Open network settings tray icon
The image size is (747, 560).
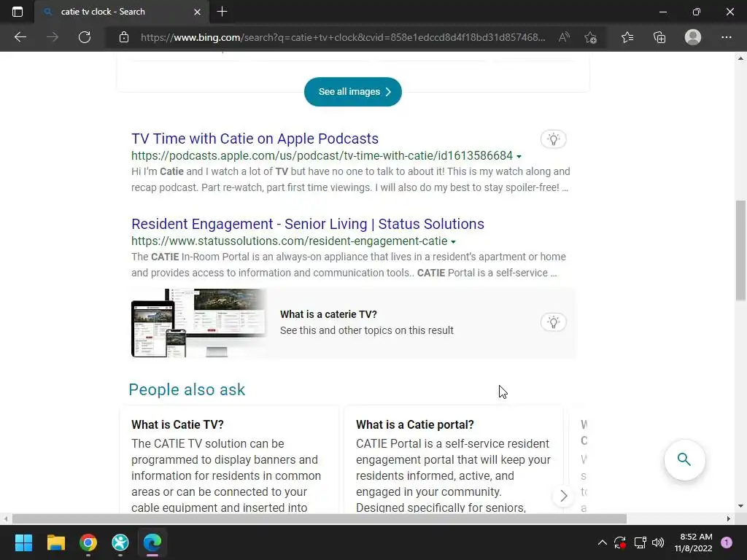pyautogui.click(x=640, y=542)
